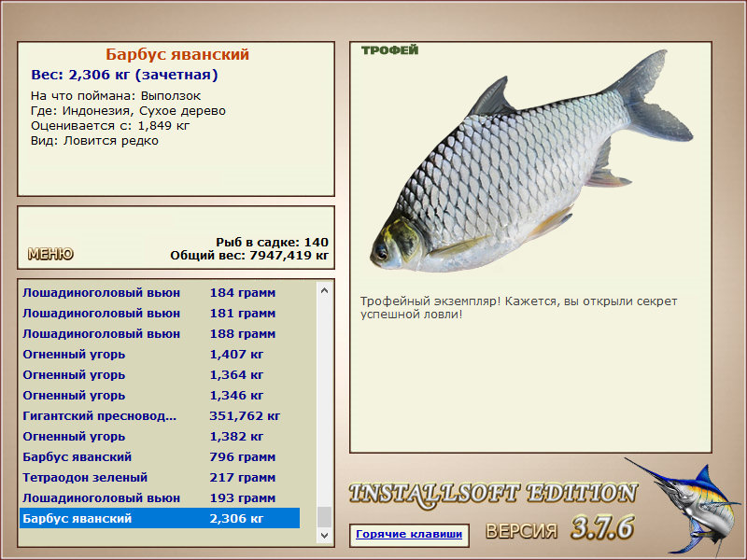Click На что поймана: Выползок line
The height and width of the screenshot is (560, 747).
coord(116,96)
